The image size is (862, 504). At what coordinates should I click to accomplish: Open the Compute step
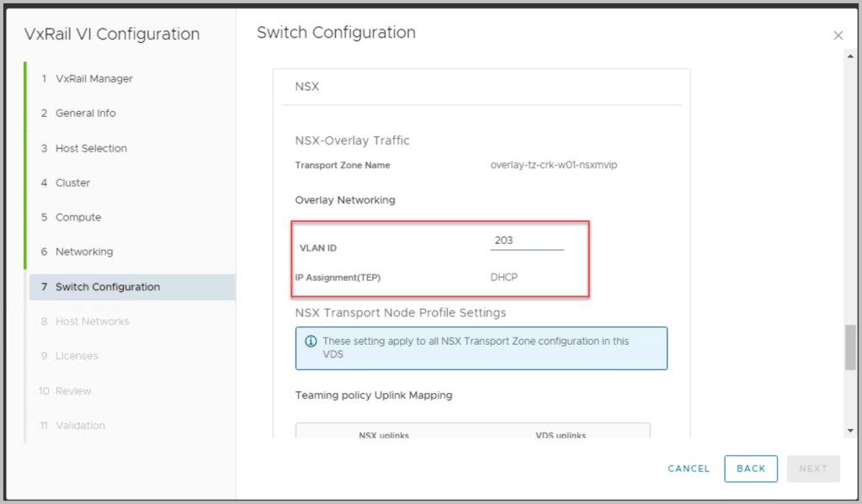(x=77, y=217)
